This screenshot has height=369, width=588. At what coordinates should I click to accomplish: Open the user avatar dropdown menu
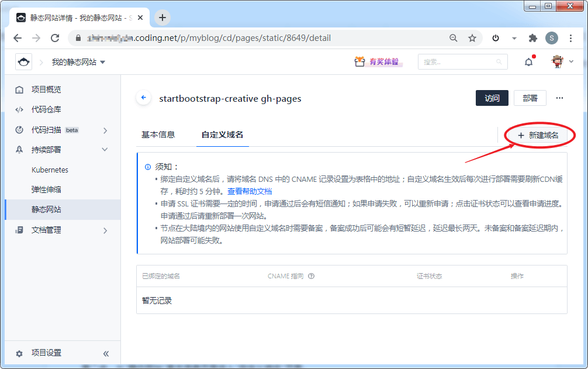[562, 61]
